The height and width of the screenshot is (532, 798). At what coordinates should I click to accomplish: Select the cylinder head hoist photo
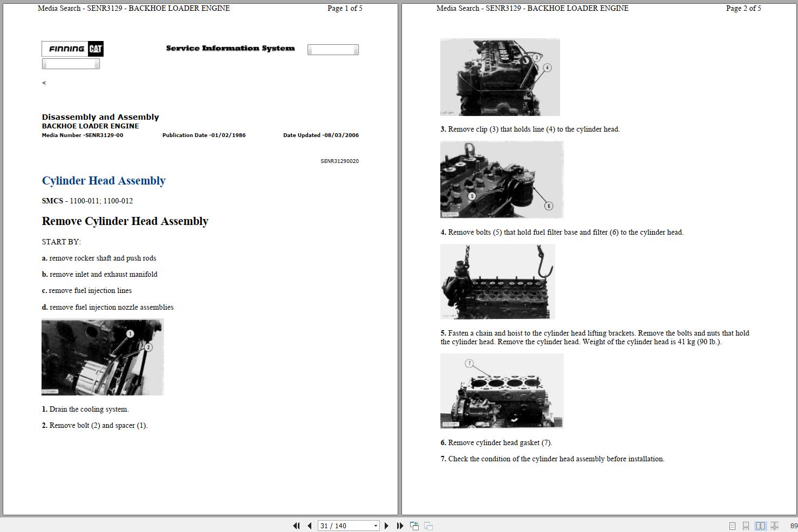497,281
